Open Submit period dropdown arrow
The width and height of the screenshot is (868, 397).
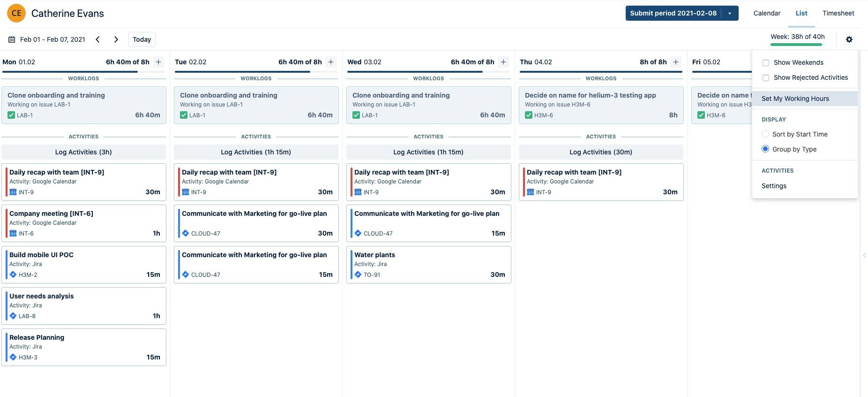(x=730, y=13)
